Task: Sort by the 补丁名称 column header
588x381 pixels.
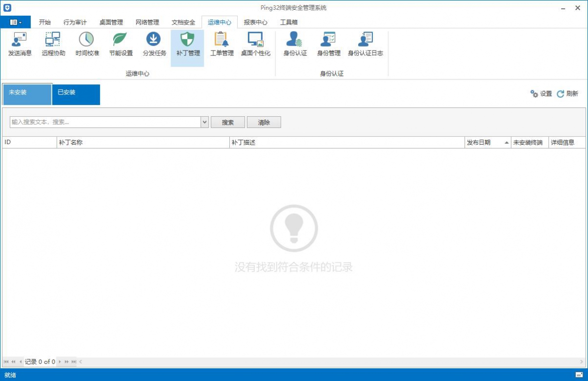Action: (143, 143)
